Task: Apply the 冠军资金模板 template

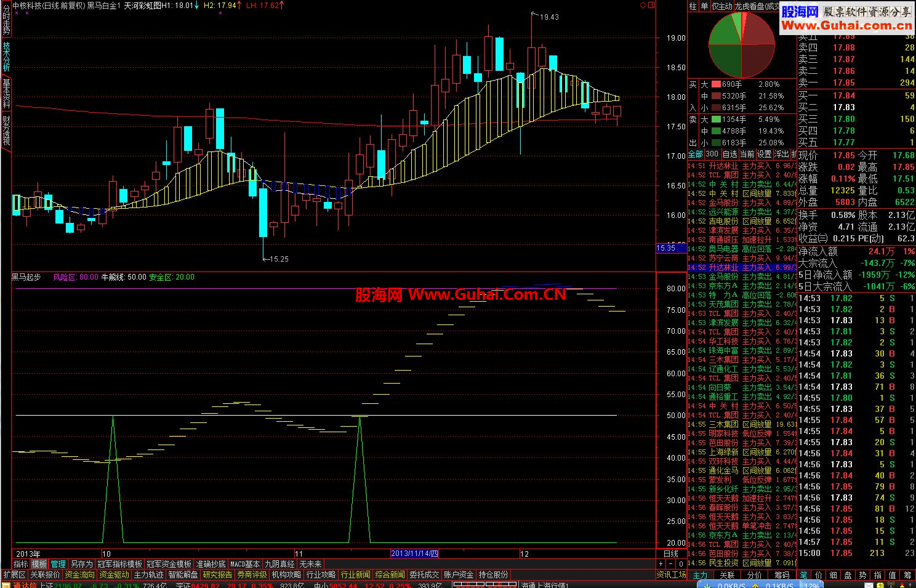Action: pyautogui.click(x=169, y=564)
